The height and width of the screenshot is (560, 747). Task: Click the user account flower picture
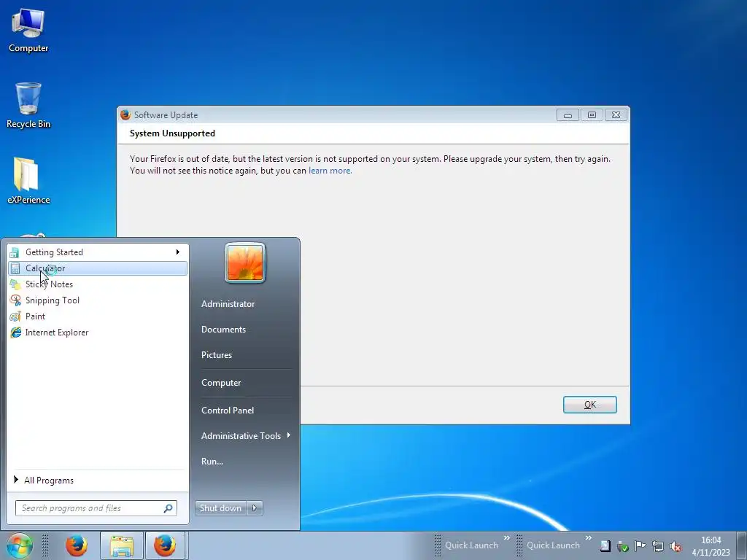pyautogui.click(x=245, y=262)
